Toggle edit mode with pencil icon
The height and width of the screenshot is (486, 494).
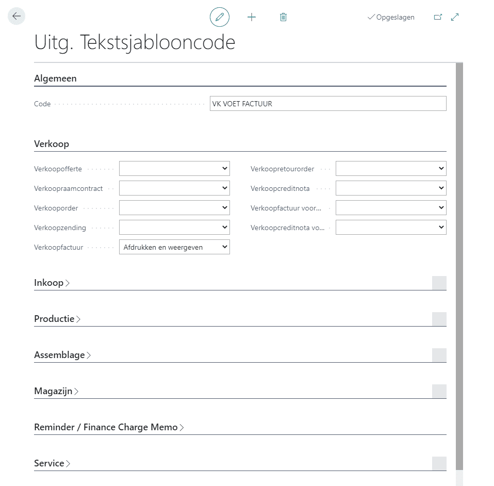pyautogui.click(x=219, y=17)
